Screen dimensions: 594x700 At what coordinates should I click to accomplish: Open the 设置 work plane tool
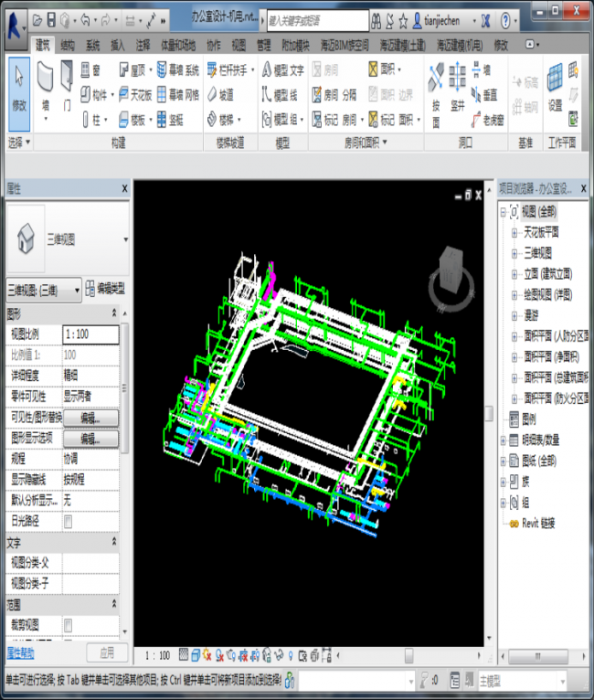pyautogui.click(x=555, y=90)
